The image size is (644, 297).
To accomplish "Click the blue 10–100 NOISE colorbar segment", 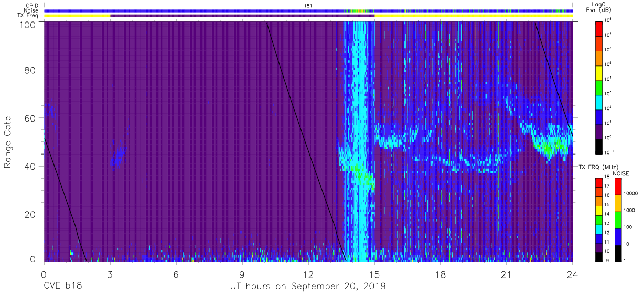I will [x=618, y=236].
